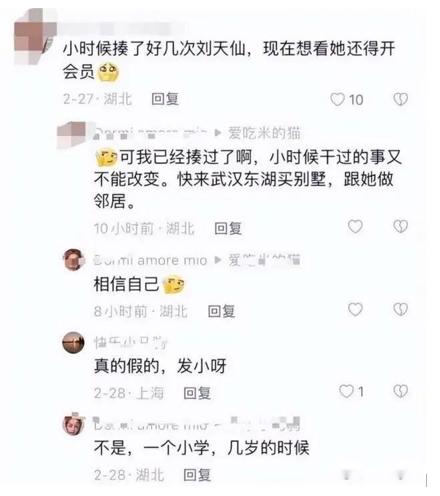Reply to the comment posted 10小时前
The width and height of the screenshot is (440, 496).
pyautogui.click(x=228, y=228)
